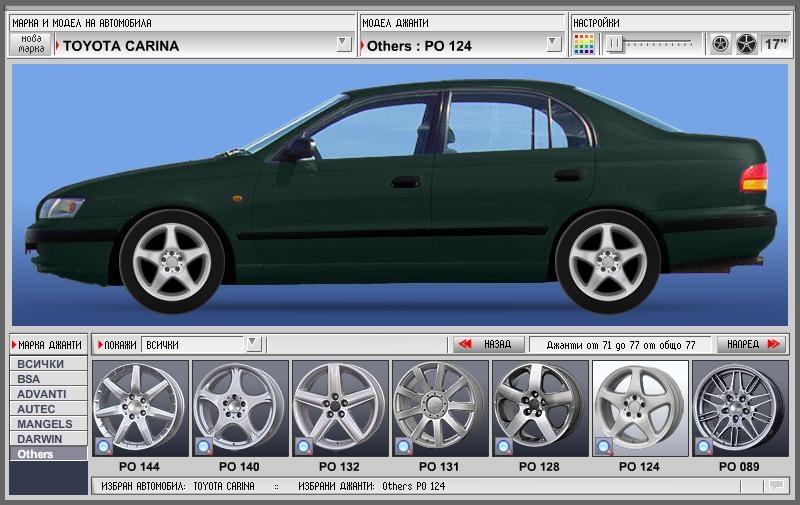Screen dimensions: 800x505
Task: Click the нова марка button
Action: pyautogui.click(x=31, y=44)
